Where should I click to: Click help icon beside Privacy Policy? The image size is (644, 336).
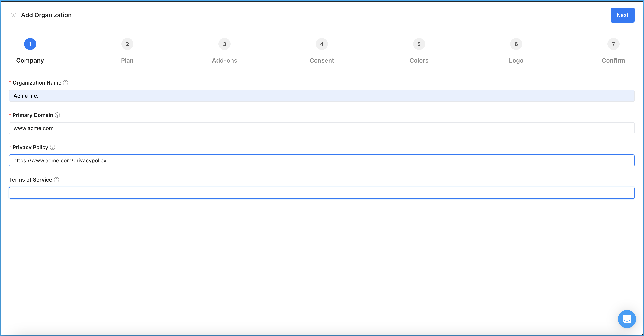[x=53, y=147]
